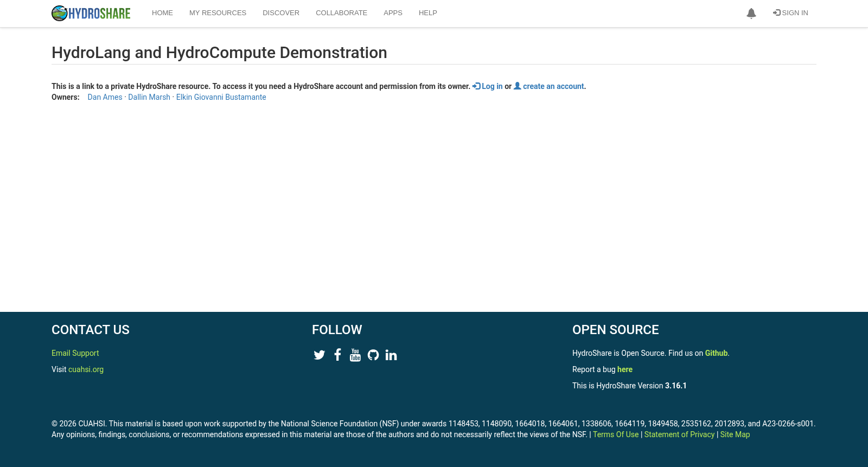The height and width of the screenshot is (467, 868).
Task: Click the Log in link
Action: pos(488,86)
